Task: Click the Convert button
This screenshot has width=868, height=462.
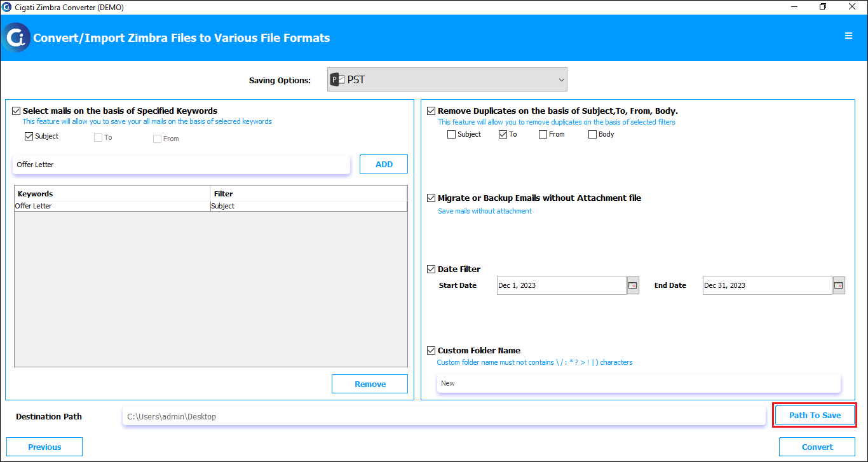Action: click(817, 447)
